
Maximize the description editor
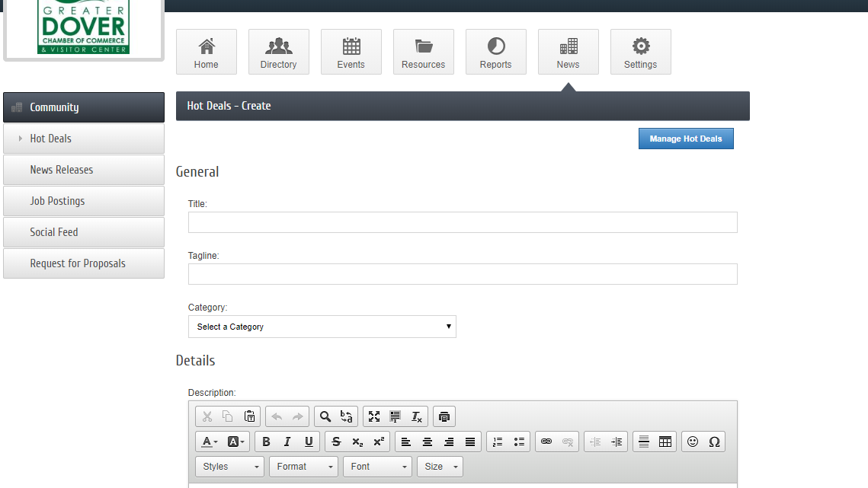374,416
